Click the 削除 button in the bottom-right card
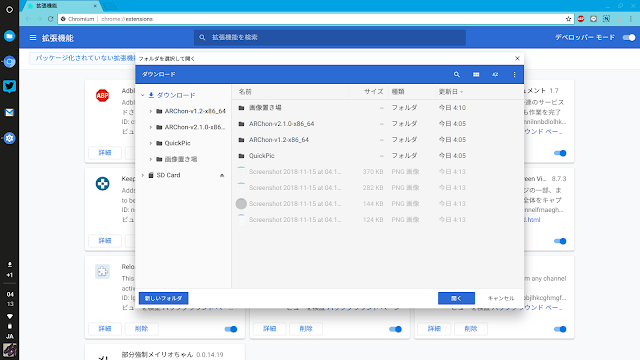 coord(471,329)
